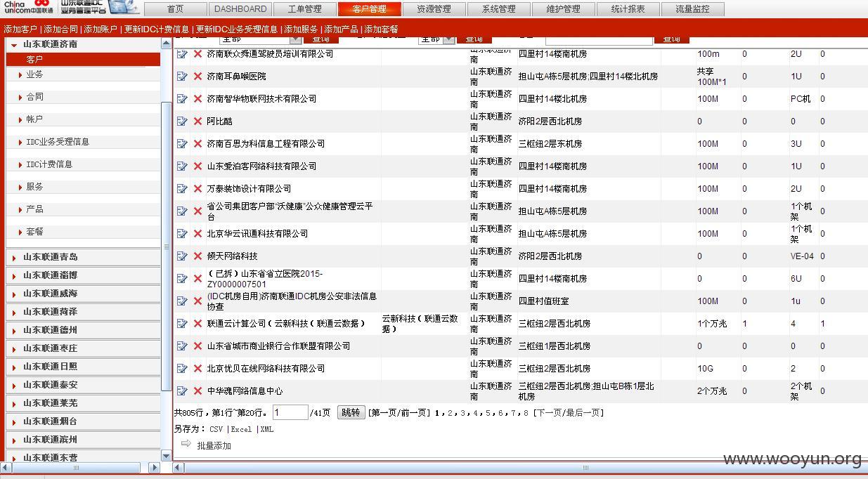Open the 统计报表 tab
This screenshot has width=868, height=479.
[x=628, y=9]
